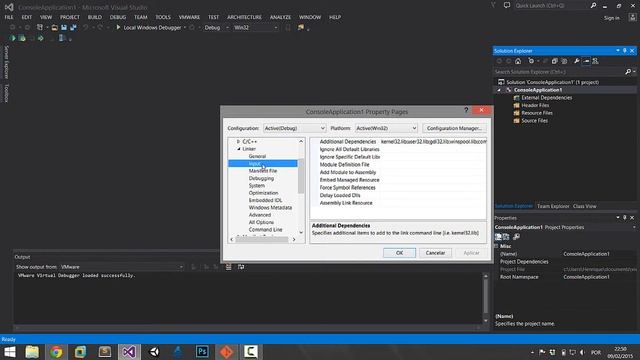Screen dimensions: 640x360
Task: Click the Quick Launch input field
Action: point(551,5)
